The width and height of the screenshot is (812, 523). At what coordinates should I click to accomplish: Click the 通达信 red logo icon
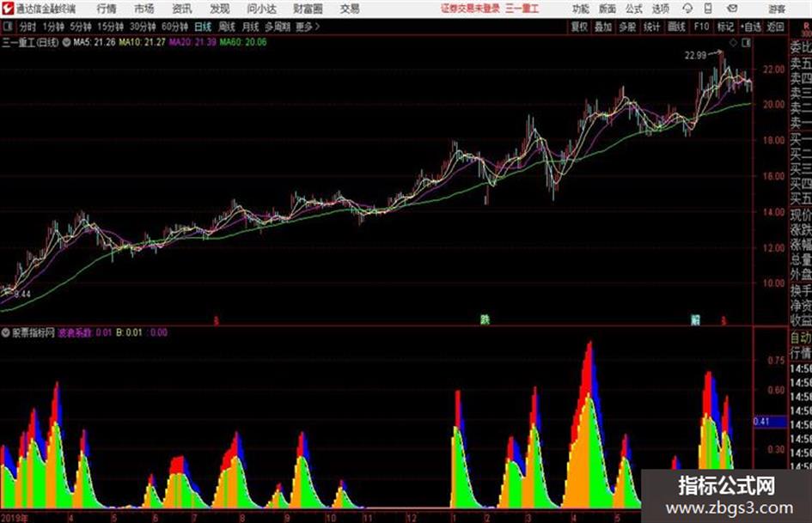pos(8,9)
